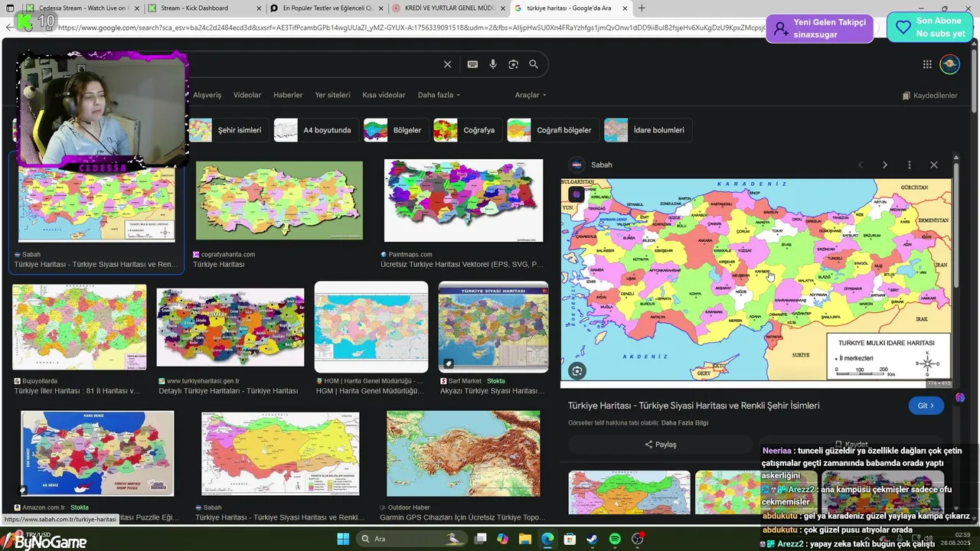Click the taskbar 'Ara' search box

click(411, 539)
